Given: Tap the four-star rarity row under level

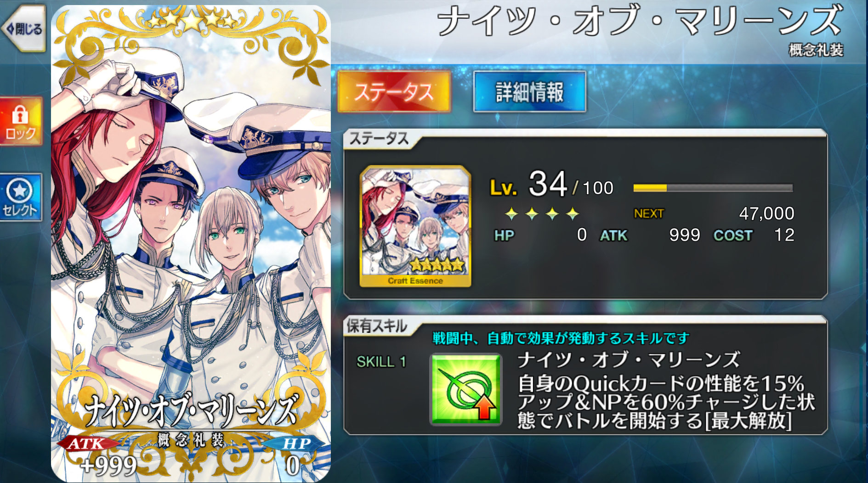Looking at the screenshot, I should click(542, 213).
